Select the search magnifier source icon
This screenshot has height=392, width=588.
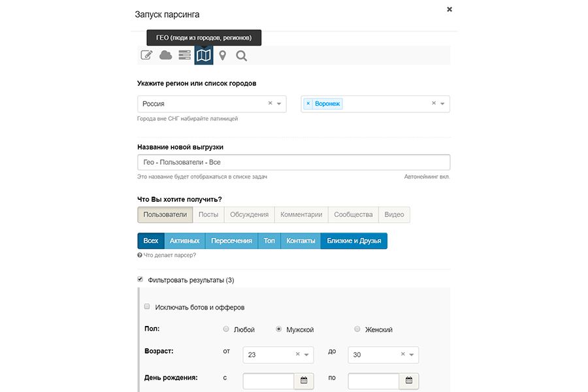[x=241, y=56]
